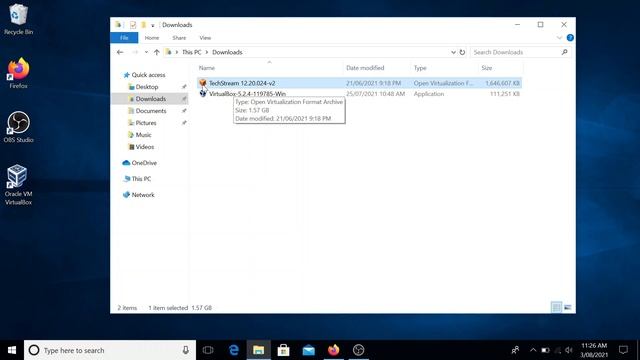Viewport: 640px width, 360px height.
Task: Open Microsoft Store from the taskbar
Action: (283, 350)
